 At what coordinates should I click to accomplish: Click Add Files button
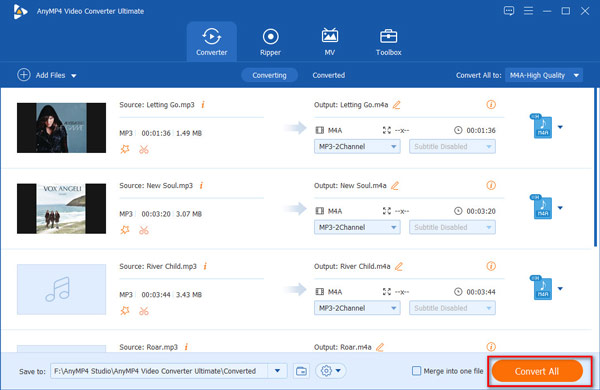coord(47,75)
